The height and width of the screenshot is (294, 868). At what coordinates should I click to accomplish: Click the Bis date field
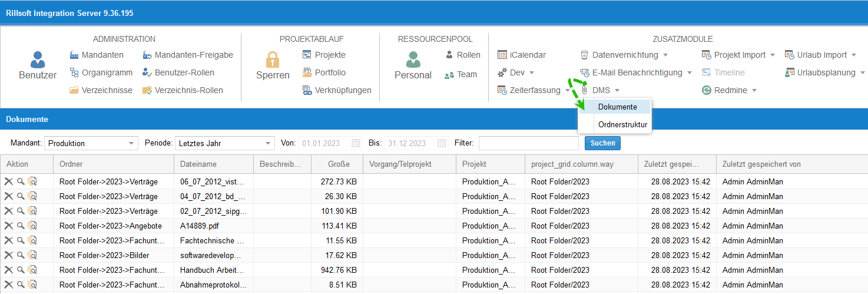point(410,143)
